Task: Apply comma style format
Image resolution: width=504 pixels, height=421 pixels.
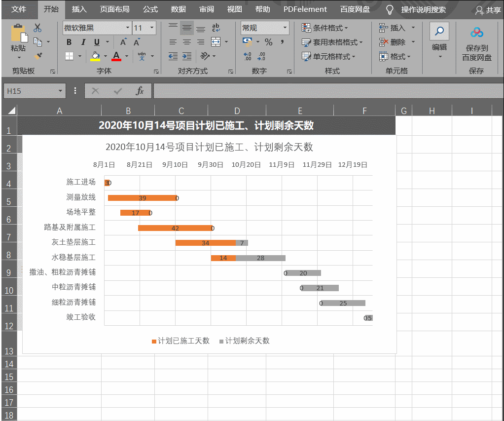Action: pyautogui.click(x=282, y=42)
